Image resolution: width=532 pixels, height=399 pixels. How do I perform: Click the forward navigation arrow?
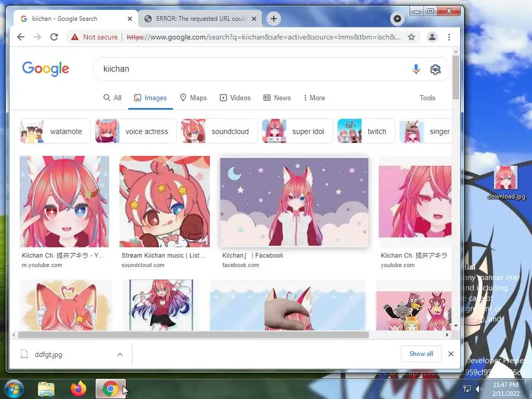point(37,37)
